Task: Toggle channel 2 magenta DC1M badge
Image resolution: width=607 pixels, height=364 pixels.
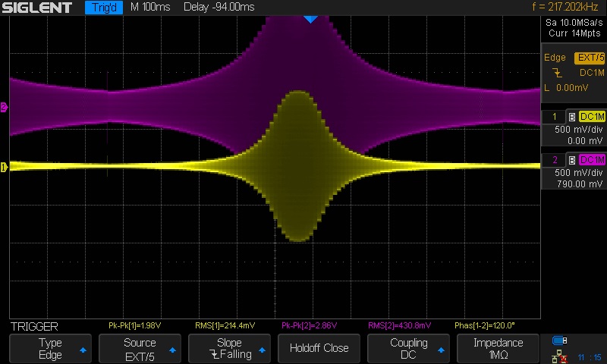Action: [592, 159]
